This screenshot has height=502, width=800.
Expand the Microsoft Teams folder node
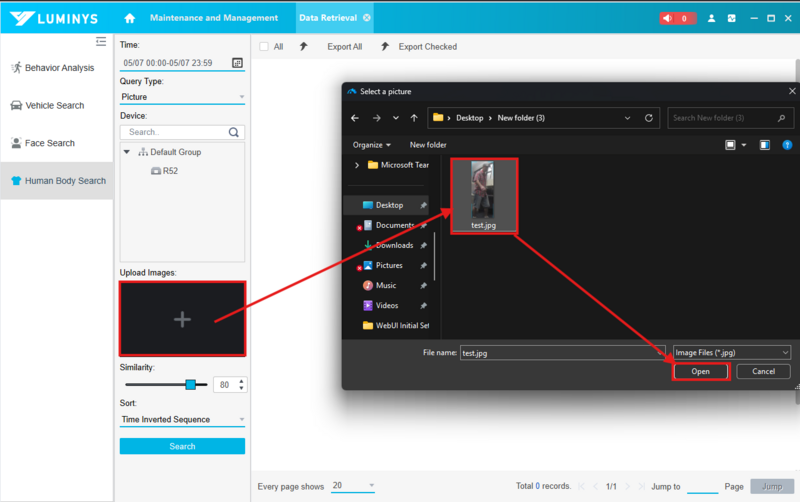357,165
